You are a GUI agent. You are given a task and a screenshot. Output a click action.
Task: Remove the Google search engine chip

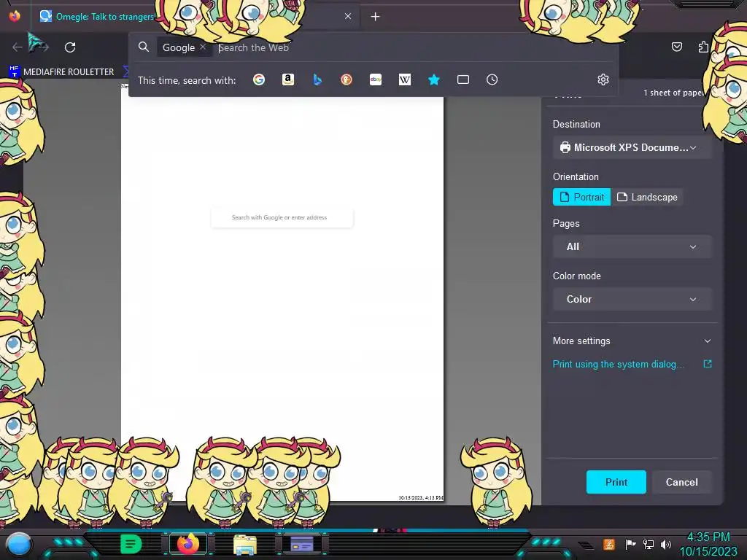click(203, 47)
